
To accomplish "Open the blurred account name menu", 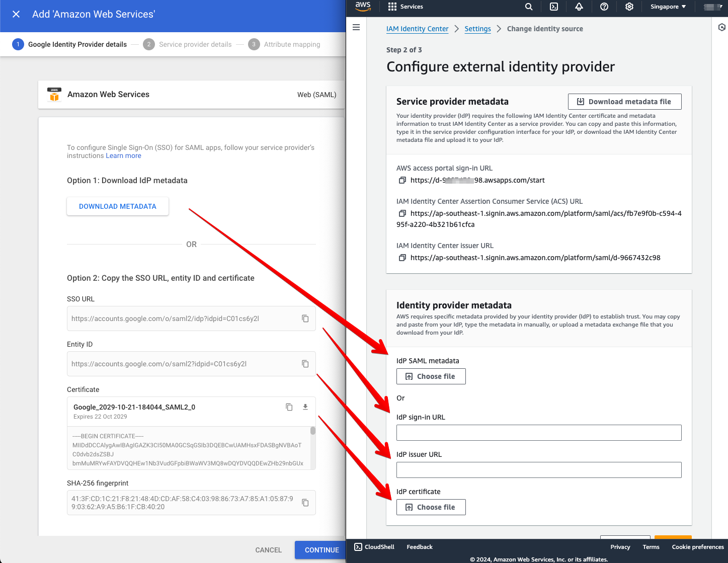I will (713, 7).
